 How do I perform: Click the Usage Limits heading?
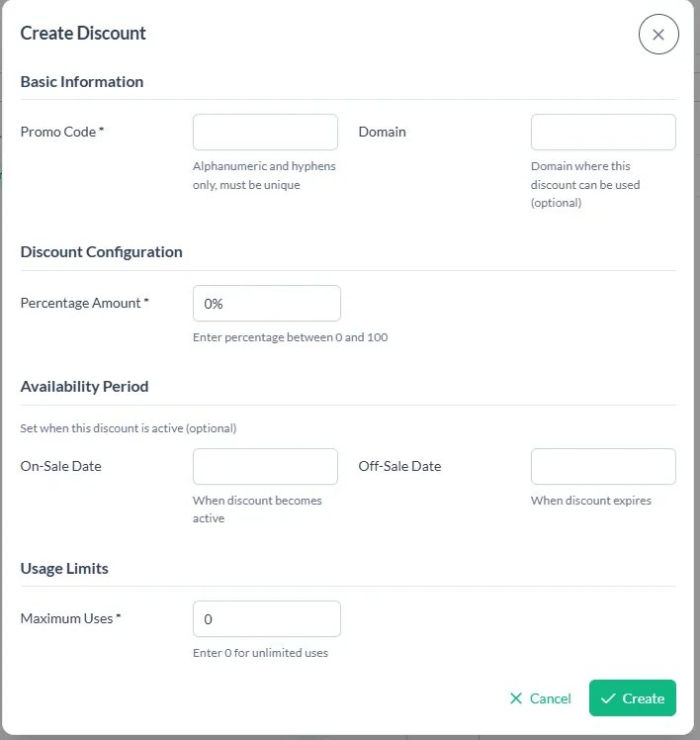pyautogui.click(x=64, y=568)
